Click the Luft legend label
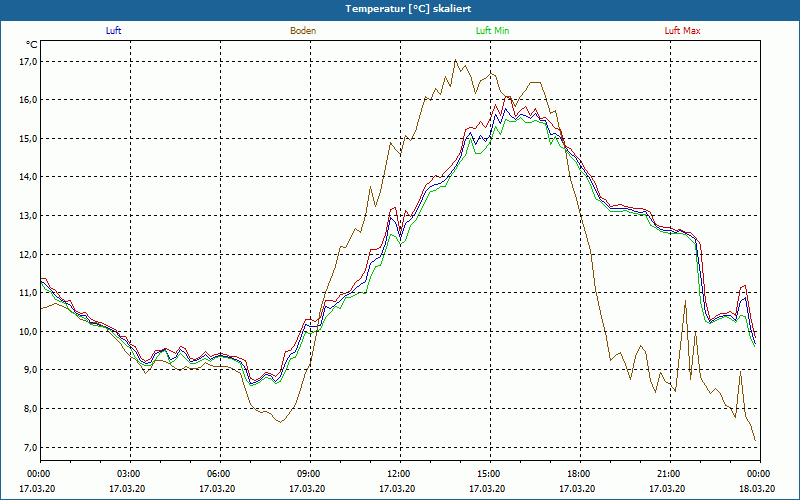 (113, 31)
